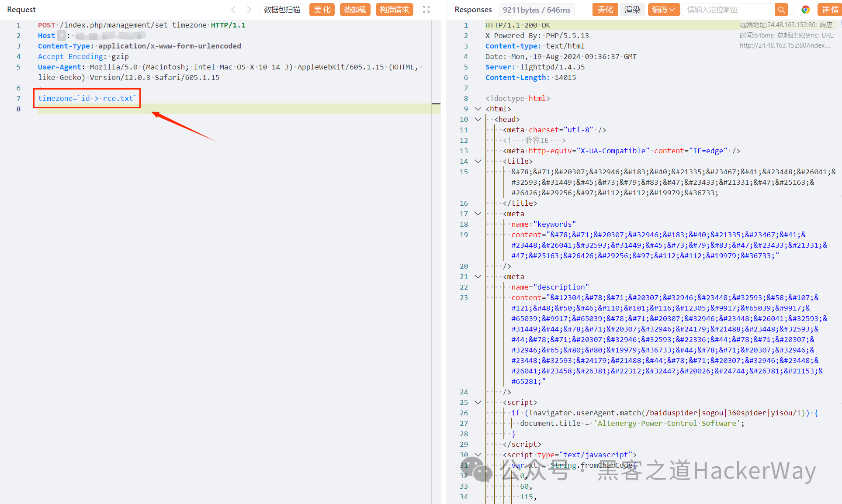Click the orange search icon button
Viewport: 842px width, 504px height.
[x=781, y=10]
